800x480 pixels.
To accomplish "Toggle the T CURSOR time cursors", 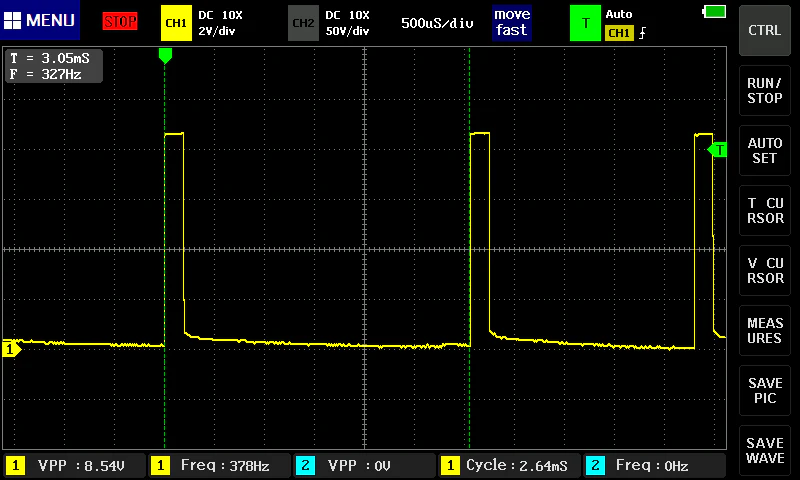I will (764, 210).
